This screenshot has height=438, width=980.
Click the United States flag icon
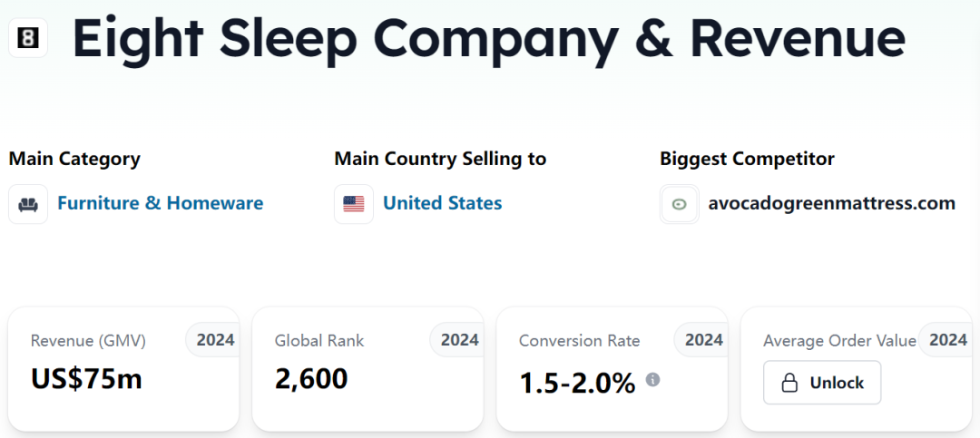pos(354,204)
